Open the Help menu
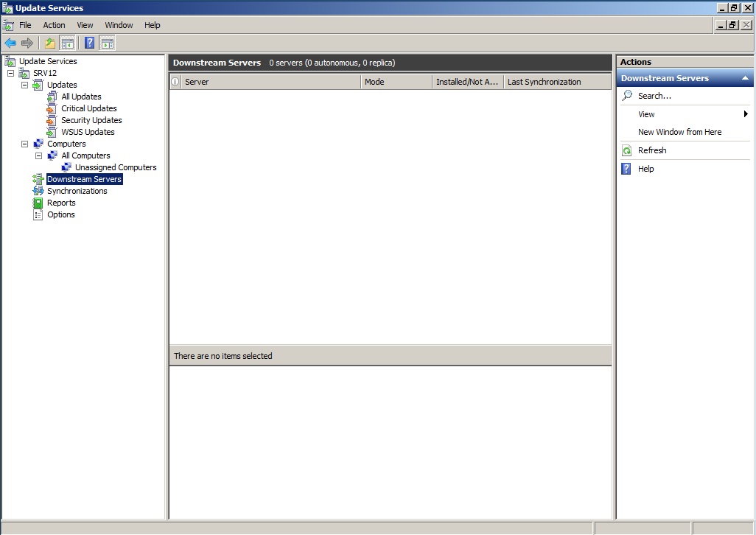This screenshot has height=535, width=756. point(153,25)
